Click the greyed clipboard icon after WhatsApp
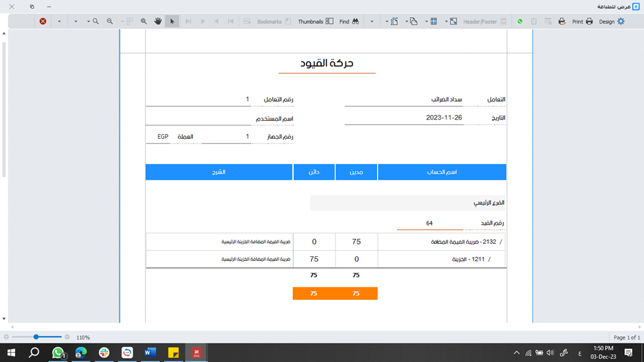Screen dimensions: 644x362 [534, 21]
